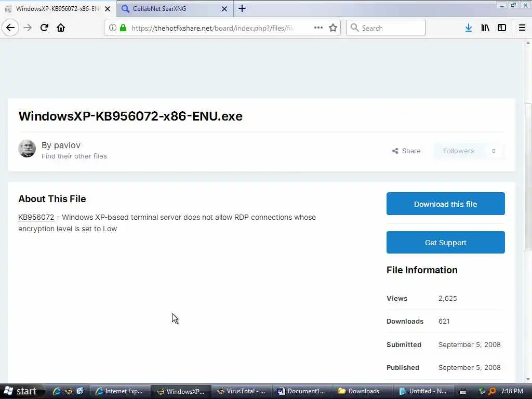
Task: Open the hamburger application menu
Action: [522, 28]
